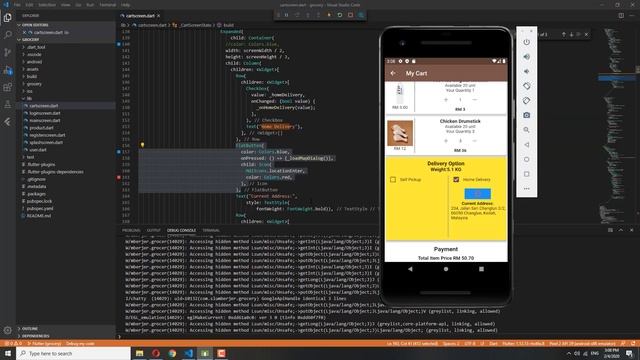Click the debug toolbar Pause button
This screenshot has height=360, width=640.
[287, 15]
